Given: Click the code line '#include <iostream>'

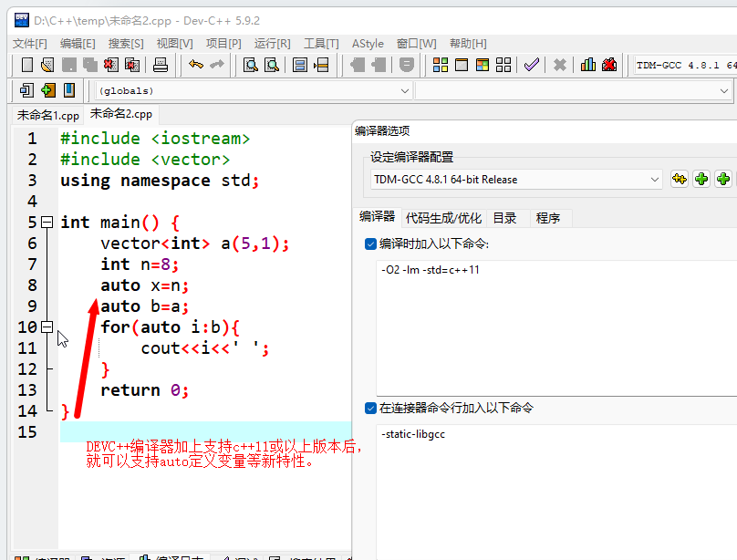Looking at the screenshot, I should 155,139.
